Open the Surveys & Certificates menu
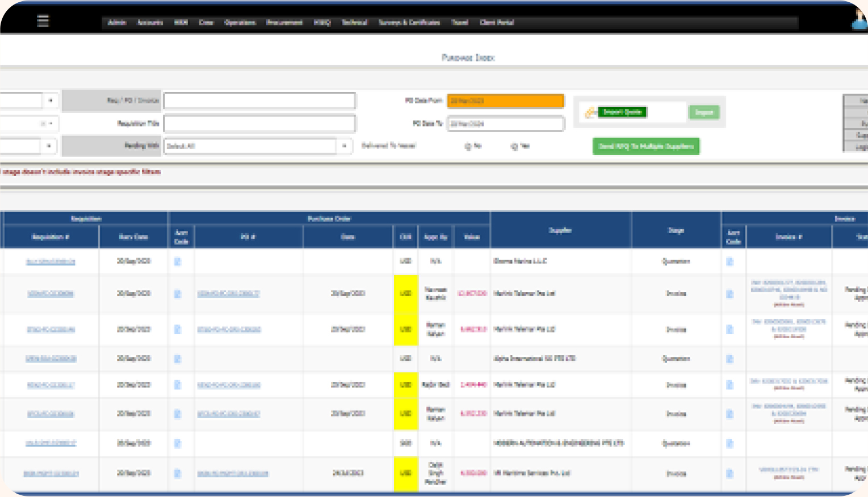This screenshot has width=868, height=497. (409, 23)
